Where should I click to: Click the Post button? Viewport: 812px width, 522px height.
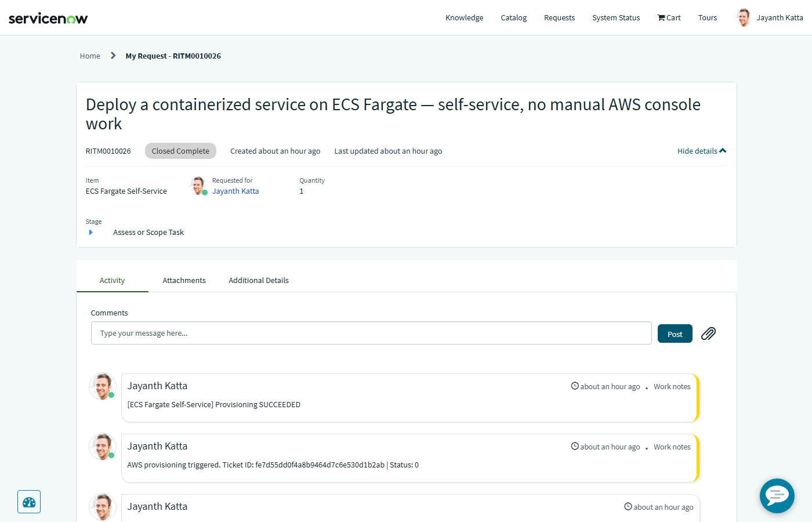[675, 333]
